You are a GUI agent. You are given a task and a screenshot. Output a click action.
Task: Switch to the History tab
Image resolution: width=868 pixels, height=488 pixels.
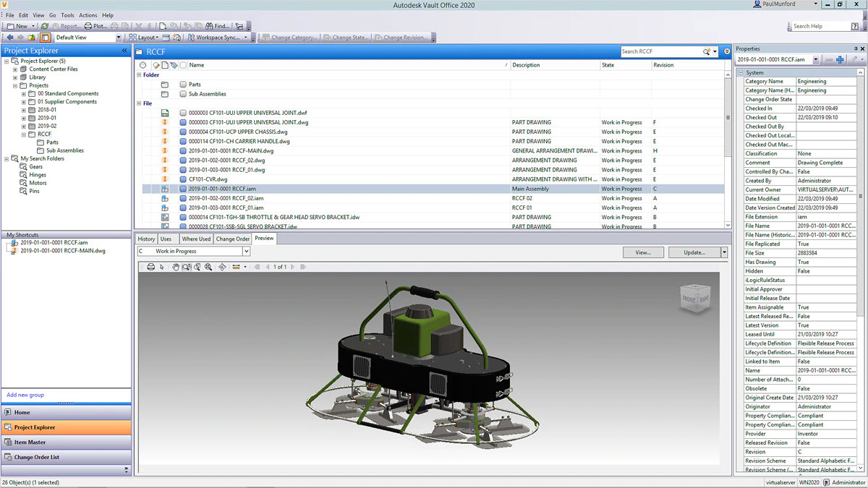(146, 239)
